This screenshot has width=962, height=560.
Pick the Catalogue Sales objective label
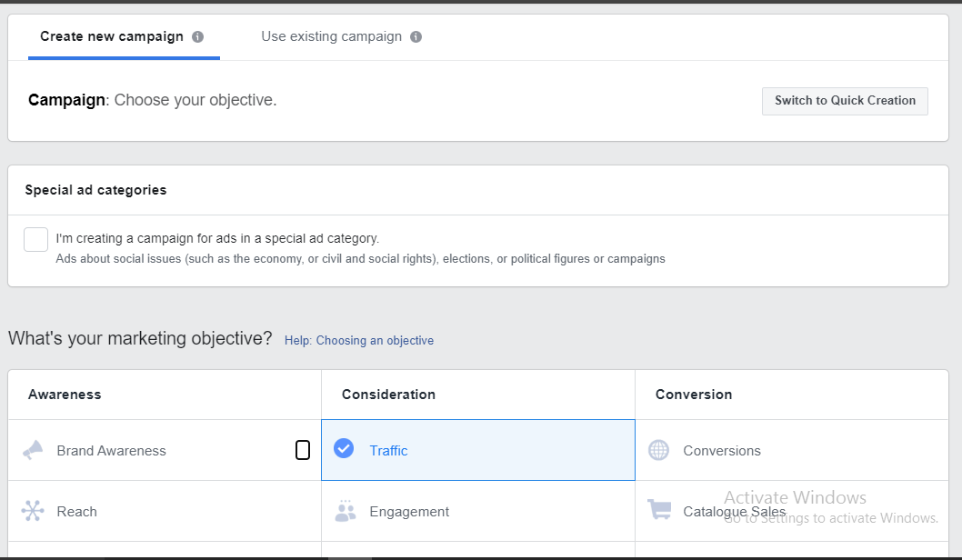tap(734, 512)
